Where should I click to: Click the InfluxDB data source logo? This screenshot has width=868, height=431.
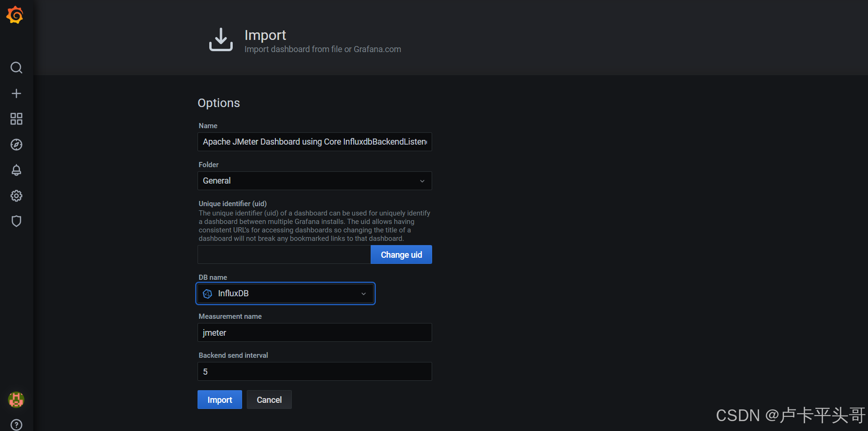point(207,294)
